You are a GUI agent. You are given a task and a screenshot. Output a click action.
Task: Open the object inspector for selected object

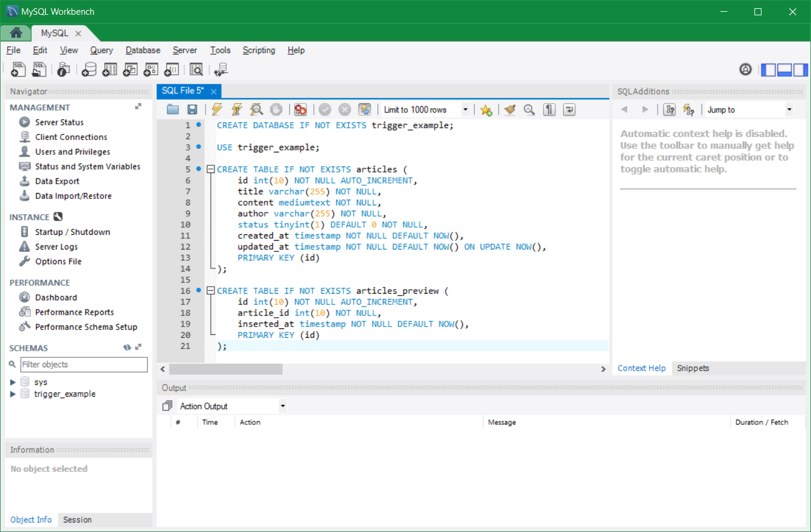pyautogui.click(x=64, y=69)
